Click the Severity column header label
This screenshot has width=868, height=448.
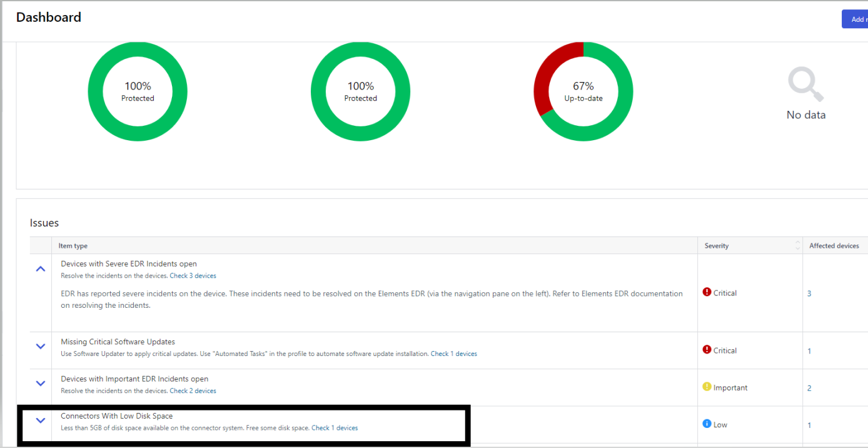717,246
